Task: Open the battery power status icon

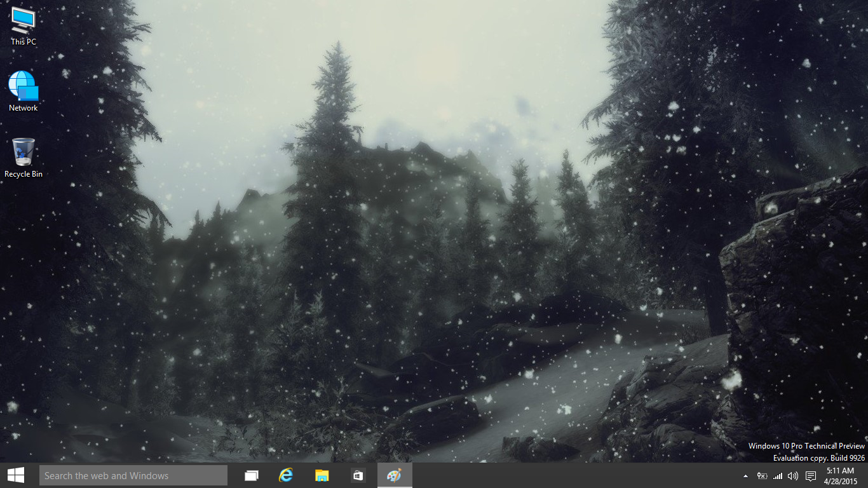Action: [x=762, y=476]
